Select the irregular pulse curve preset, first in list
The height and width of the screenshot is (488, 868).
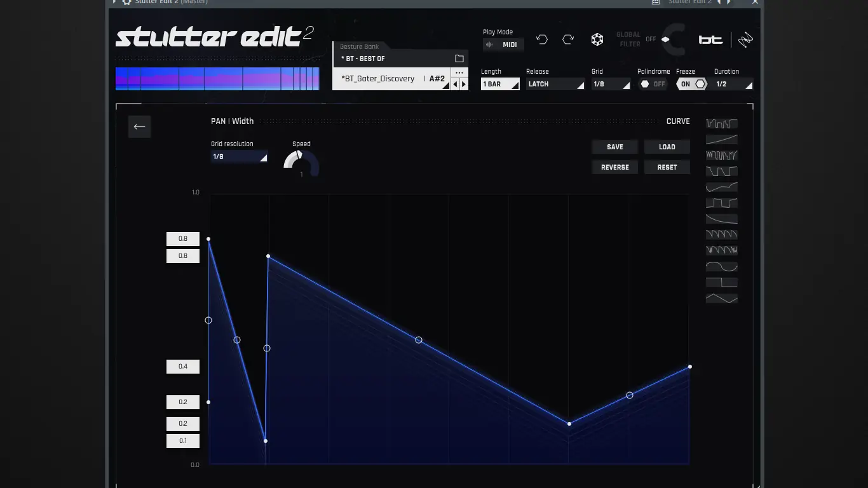pyautogui.click(x=722, y=123)
